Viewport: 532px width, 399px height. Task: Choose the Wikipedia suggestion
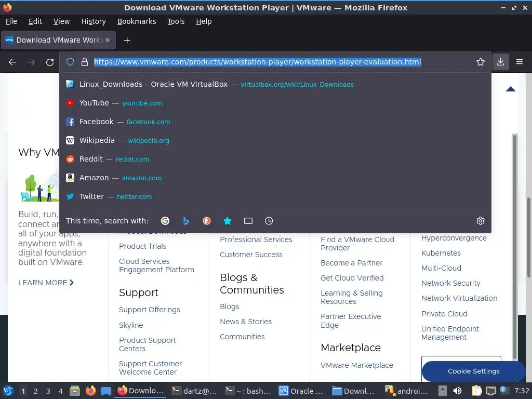(275, 140)
